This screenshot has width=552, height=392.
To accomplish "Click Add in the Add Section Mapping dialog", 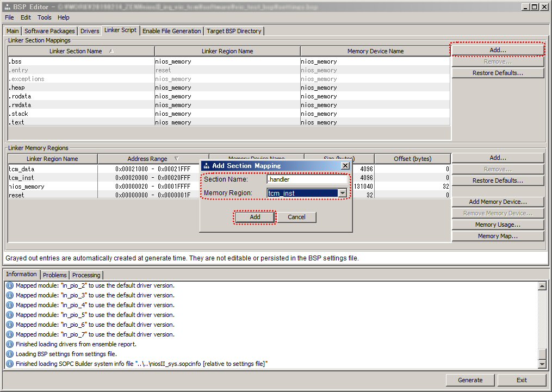I will (255, 217).
